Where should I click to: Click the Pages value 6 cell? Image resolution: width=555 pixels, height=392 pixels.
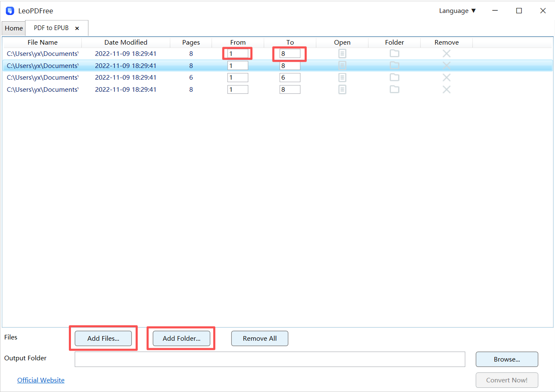(191, 78)
